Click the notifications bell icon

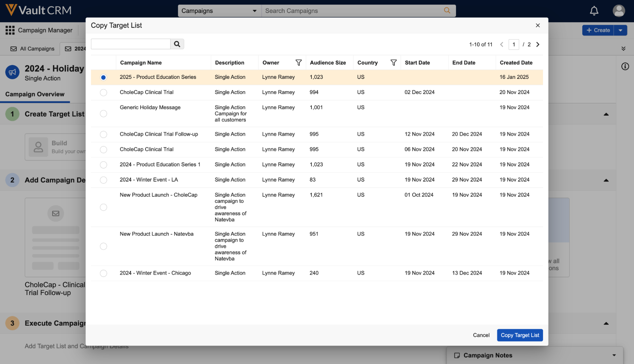pos(594,11)
